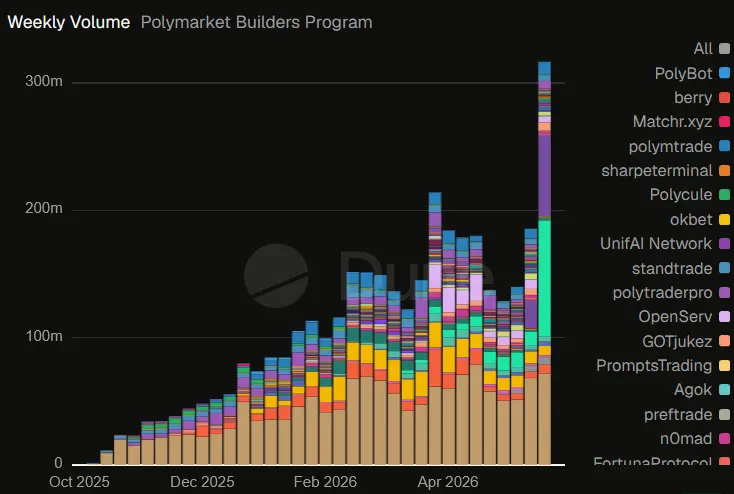Screen dimensions: 734x494
Task: Select polytraderpro label in the legend
Action: (x=662, y=293)
